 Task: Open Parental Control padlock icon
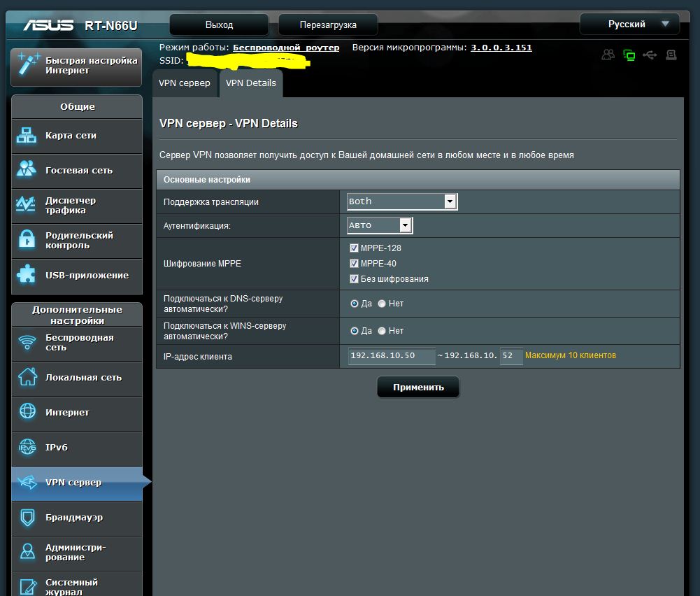click(x=27, y=240)
